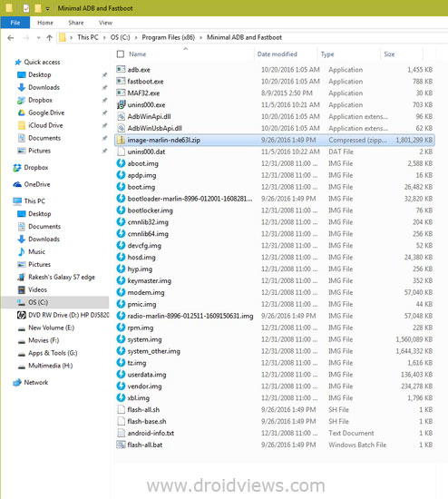Select the xbl.img file name
The width and height of the screenshot is (448, 499).
[x=139, y=398]
